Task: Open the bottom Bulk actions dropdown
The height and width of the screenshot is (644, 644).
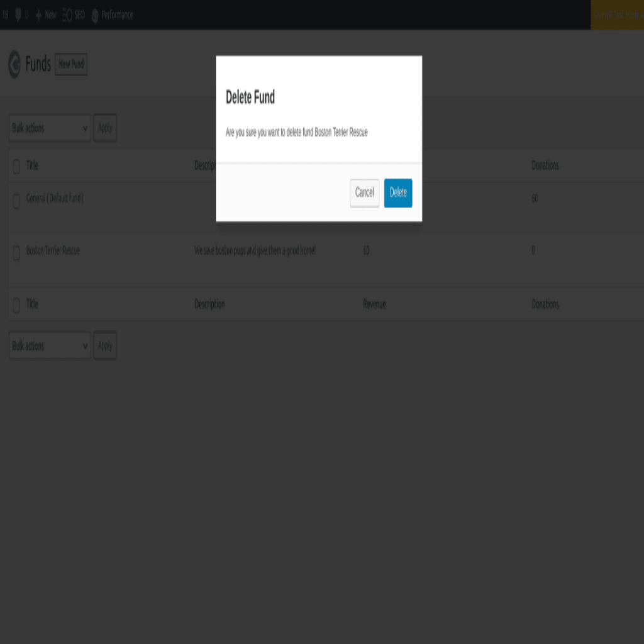Action: [x=50, y=345]
